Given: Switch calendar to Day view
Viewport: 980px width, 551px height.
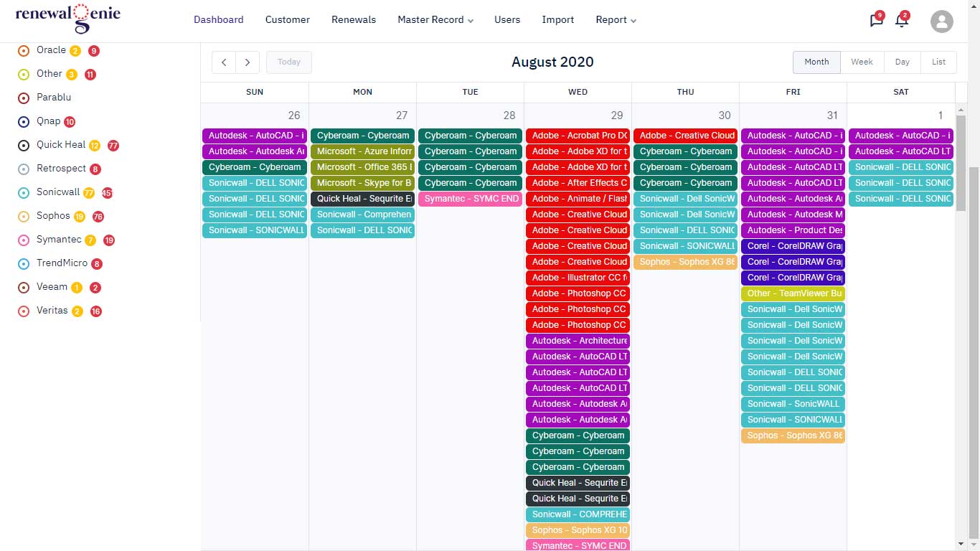Looking at the screenshot, I should (902, 62).
